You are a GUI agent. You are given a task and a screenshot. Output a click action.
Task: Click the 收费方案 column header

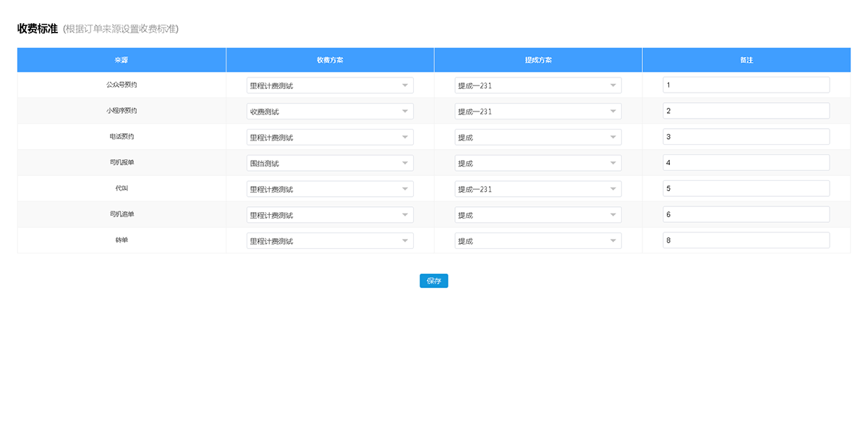(330, 60)
